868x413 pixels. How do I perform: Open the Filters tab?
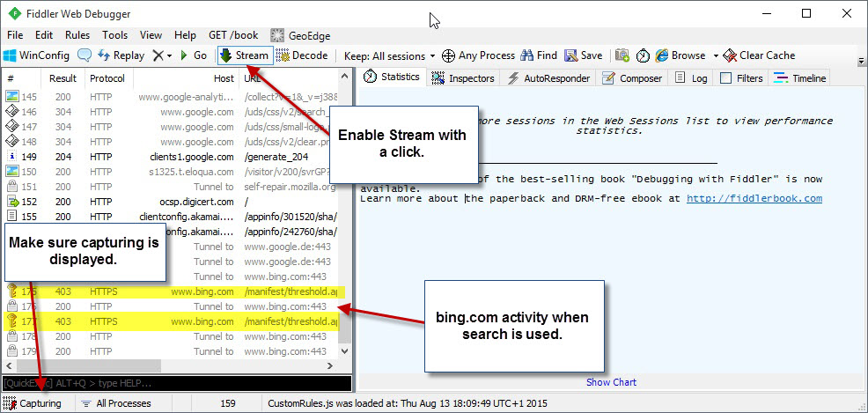741,78
